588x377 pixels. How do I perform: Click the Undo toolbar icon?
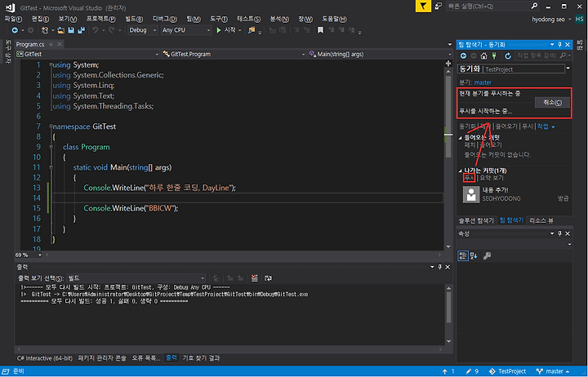(x=96, y=30)
